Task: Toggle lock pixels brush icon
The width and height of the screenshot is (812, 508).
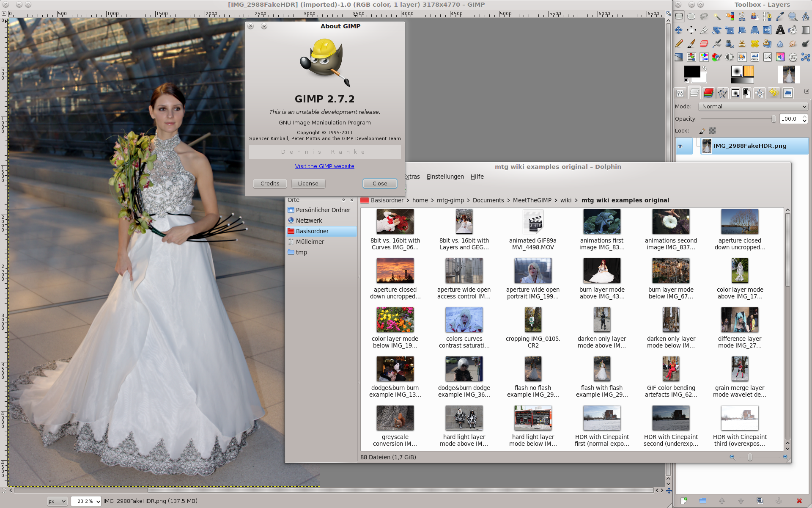Action: point(702,131)
